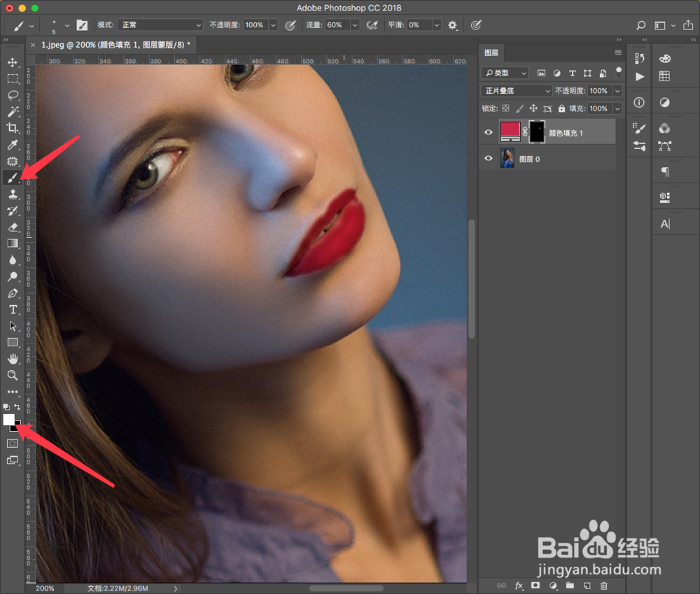
Task: Expand the layer opacity dropdown arrow
Action: [617, 90]
